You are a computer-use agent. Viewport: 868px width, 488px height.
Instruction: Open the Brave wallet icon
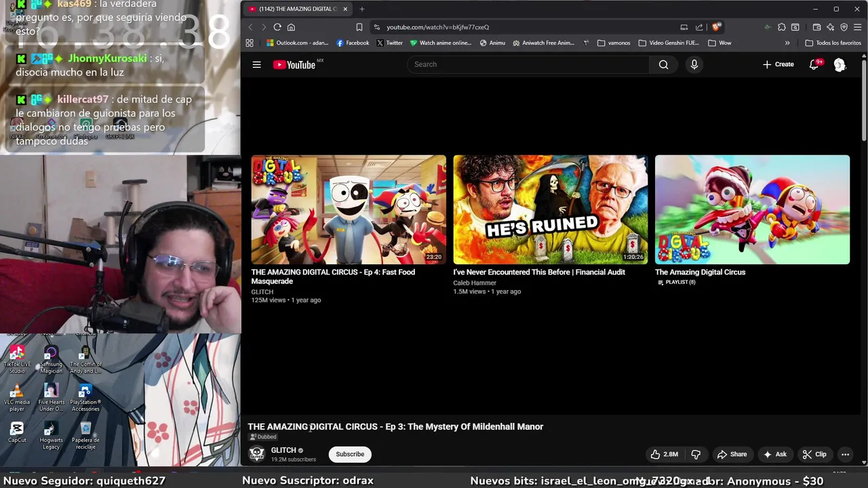click(816, 27)
